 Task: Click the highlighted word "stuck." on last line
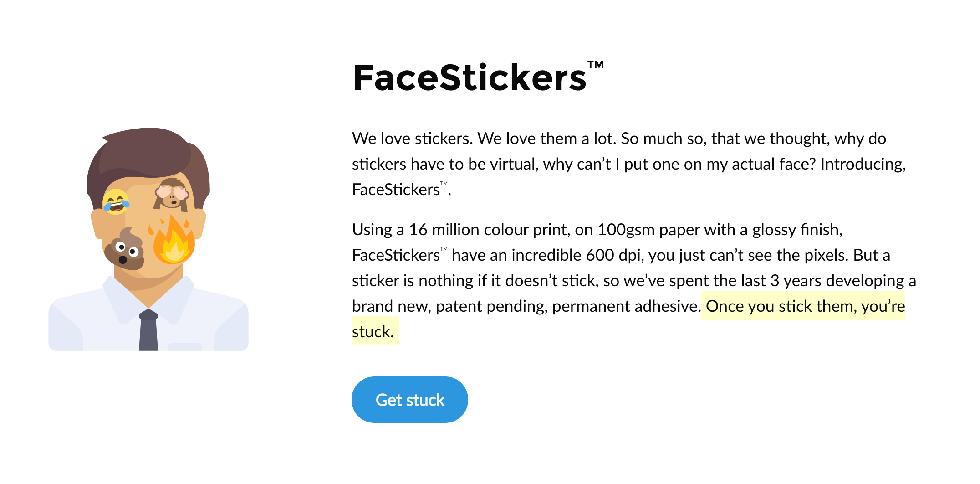(373, 332)
